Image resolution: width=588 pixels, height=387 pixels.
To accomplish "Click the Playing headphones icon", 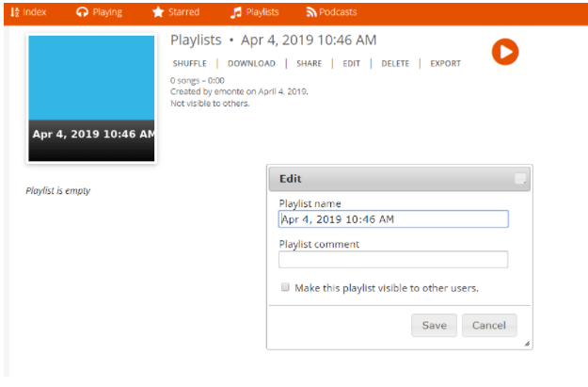I will (x=83, y=12).
